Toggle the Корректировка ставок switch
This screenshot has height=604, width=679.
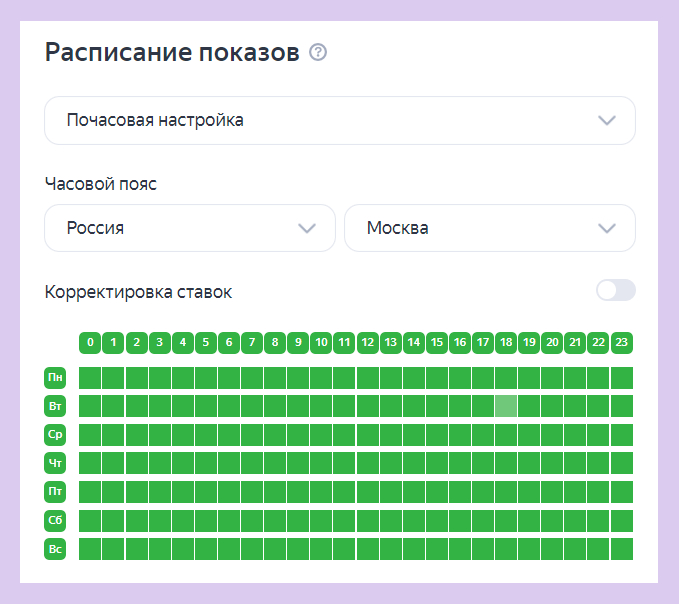(615, 291)
